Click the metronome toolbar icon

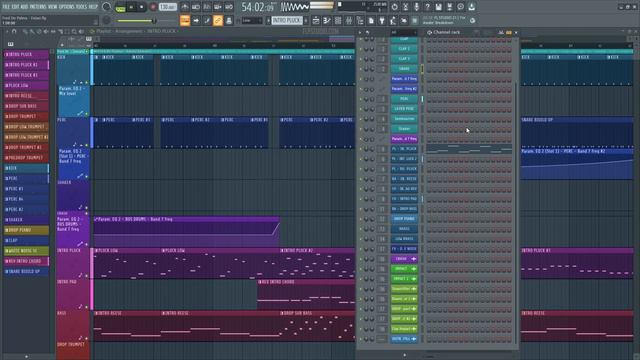(x=185, y=7)
